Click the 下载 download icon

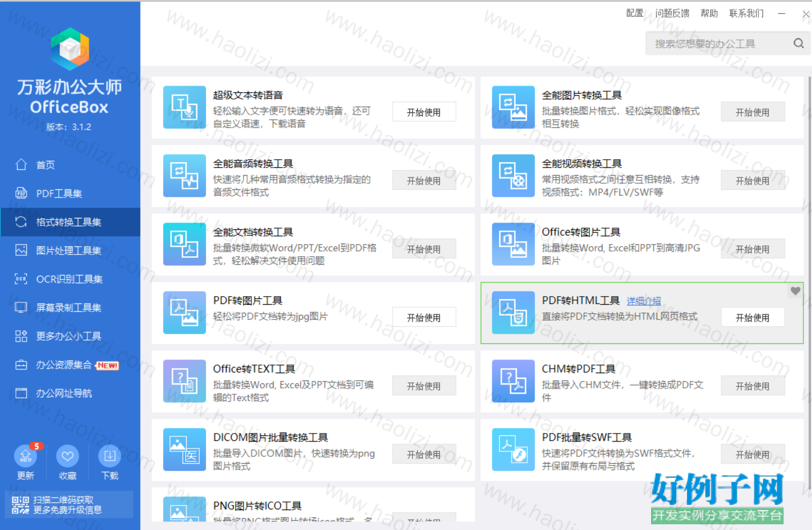click(x=110, y=456)
